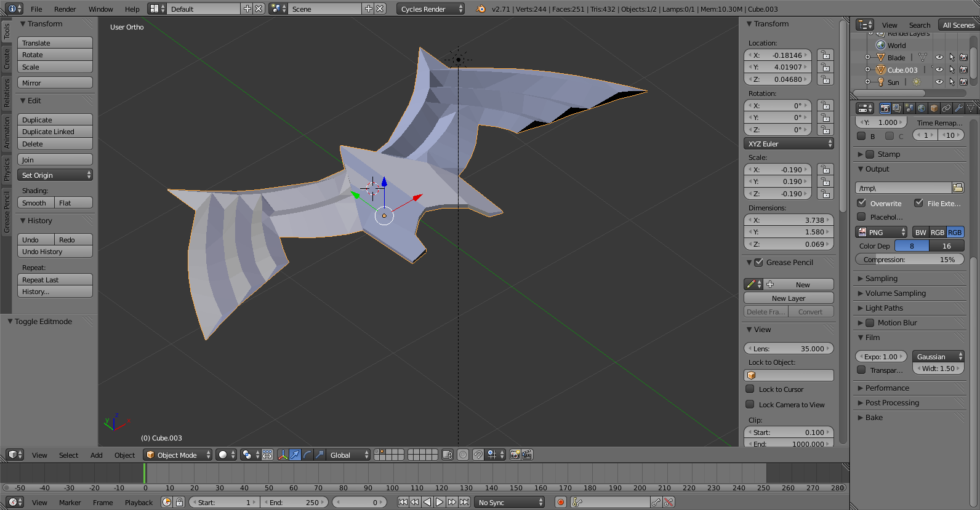Hide Sun object using eye icon
Image resolution: width=980 pixels, height=510 pixels.
point(939,82)
